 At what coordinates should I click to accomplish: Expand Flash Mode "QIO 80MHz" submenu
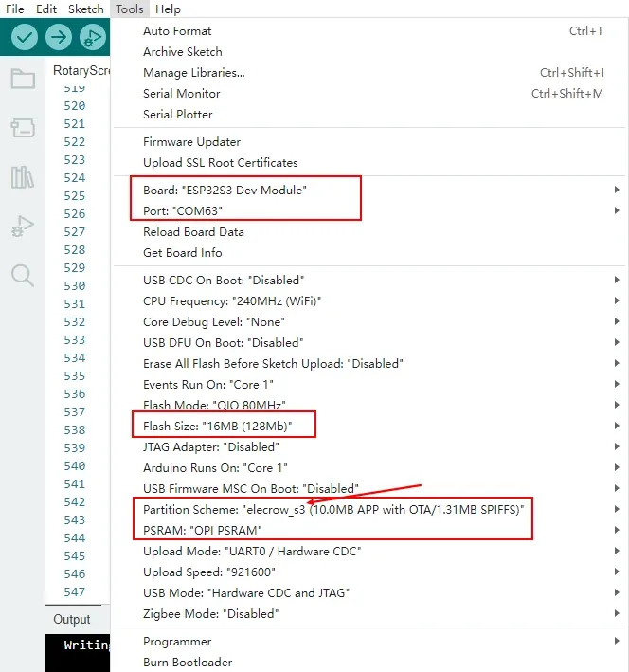pos(369,405)
